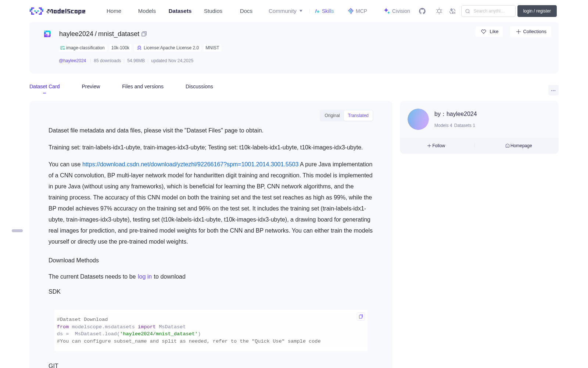588x368 pixels.
Task: Open the Datasets menu item
Action: [x=180, y=11]
